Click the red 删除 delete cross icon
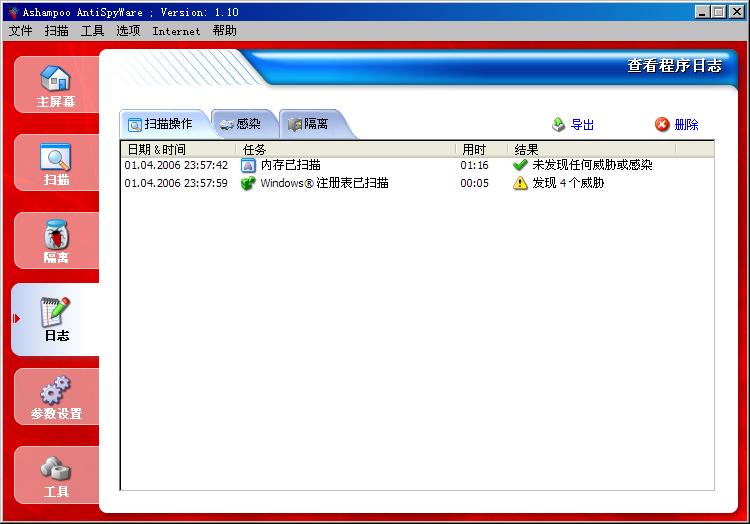 662,124
